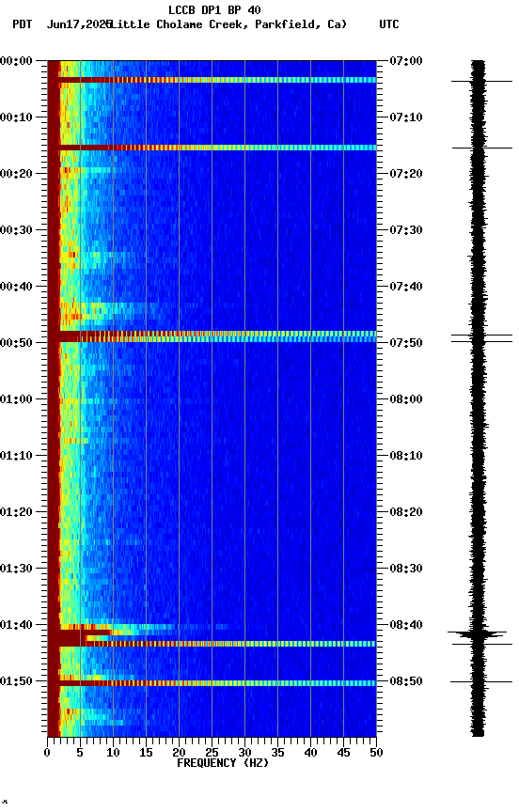Click the '07:10' UTC time label
Screen dimensions: 519x812
click(406, 117)
